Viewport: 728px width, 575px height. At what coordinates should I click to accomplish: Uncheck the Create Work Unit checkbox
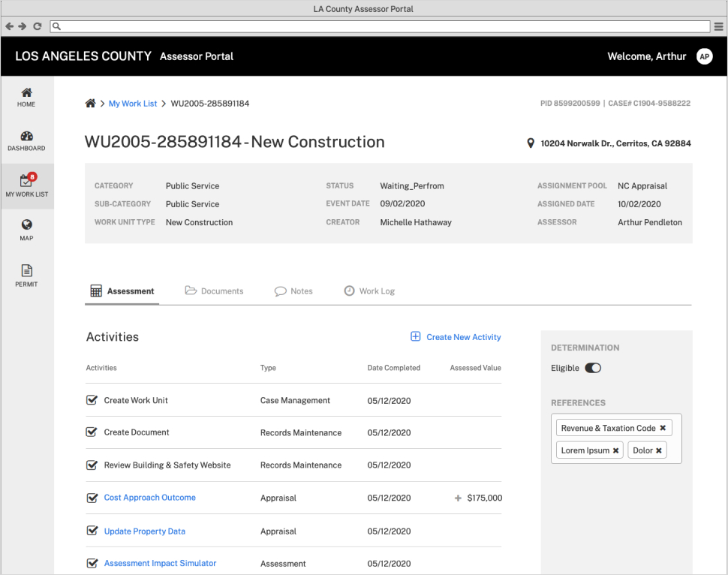92,400
